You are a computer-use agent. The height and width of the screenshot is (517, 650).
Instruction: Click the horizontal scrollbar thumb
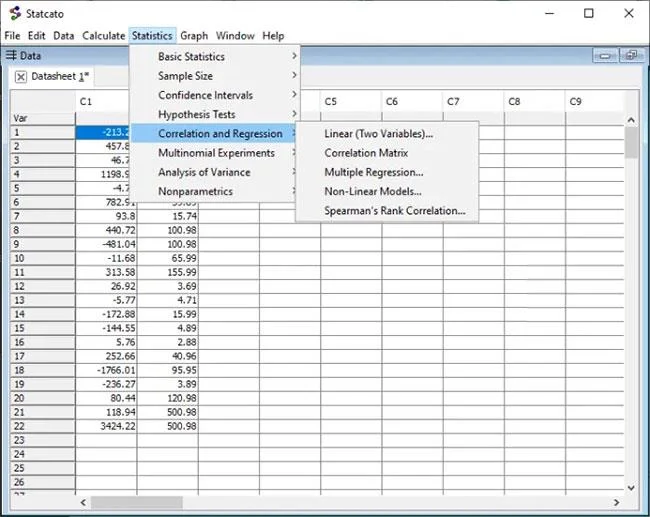137,502
